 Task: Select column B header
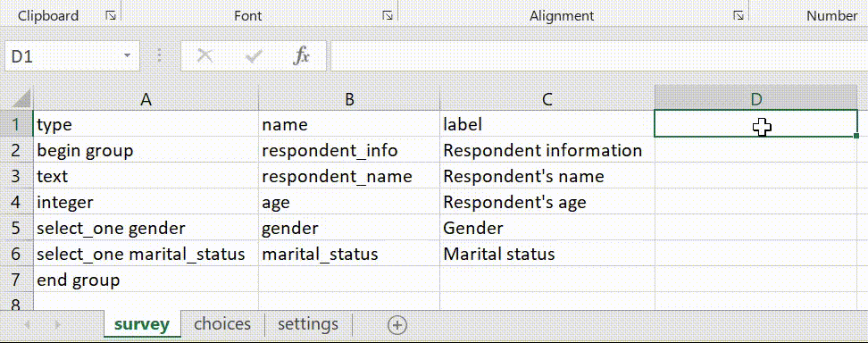[x=349, y=99]
